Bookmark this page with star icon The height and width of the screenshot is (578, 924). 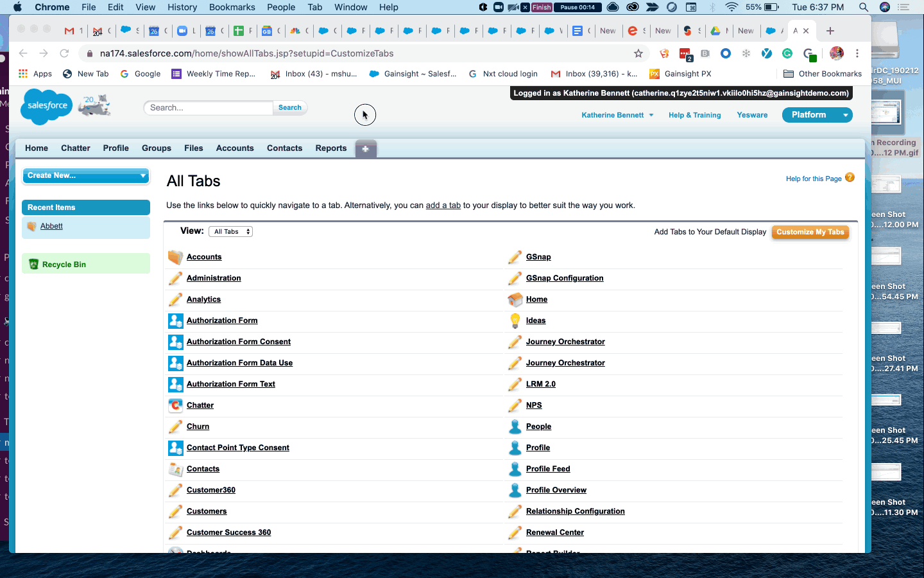pos(638,53)
